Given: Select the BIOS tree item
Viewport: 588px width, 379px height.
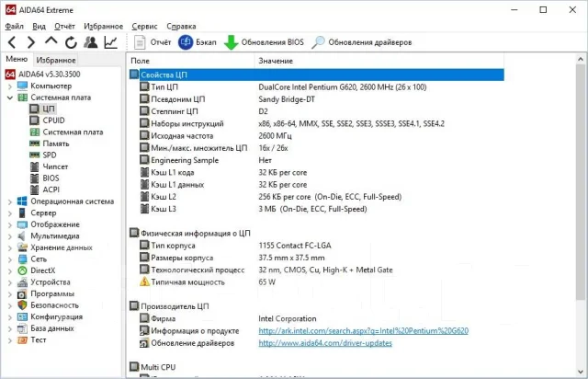Looking at the screenshot, I should tap(45, 178).
